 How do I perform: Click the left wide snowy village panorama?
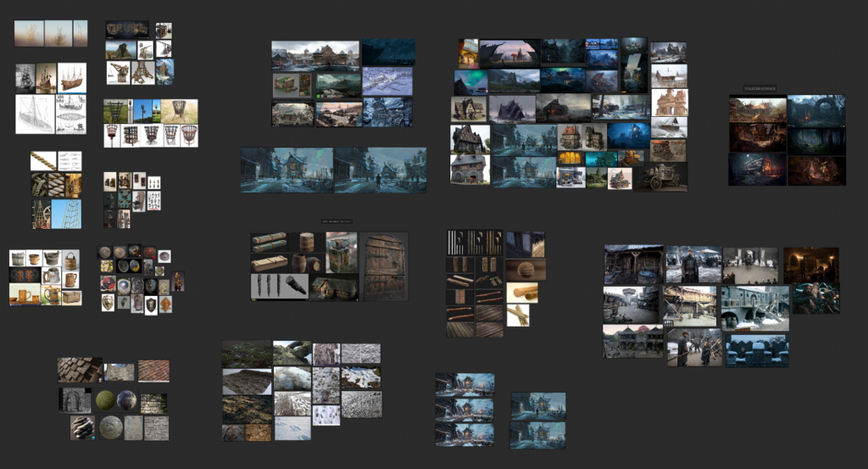(x=287, y=170)
